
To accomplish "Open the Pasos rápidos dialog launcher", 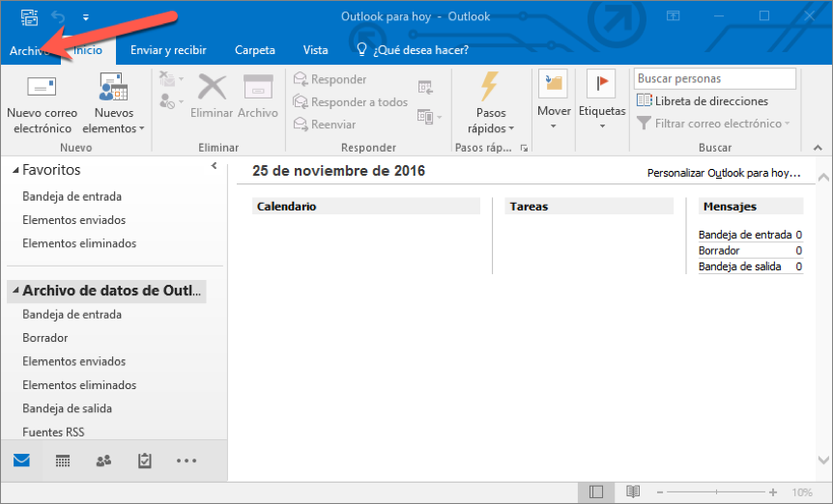I will [524, 148].
